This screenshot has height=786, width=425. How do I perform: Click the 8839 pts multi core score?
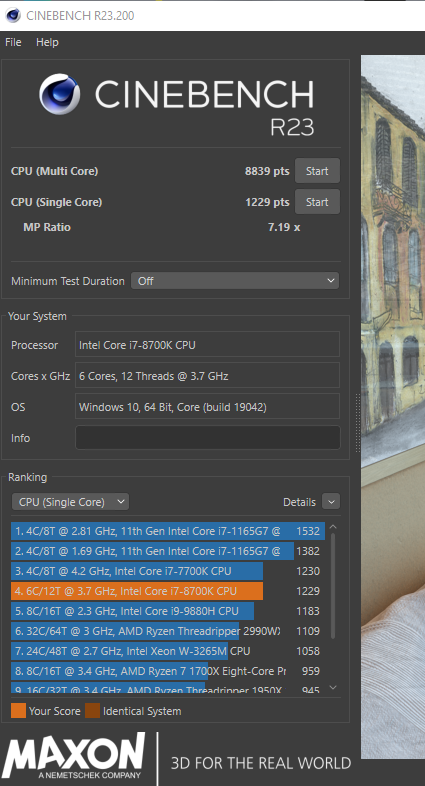[267, 171]
